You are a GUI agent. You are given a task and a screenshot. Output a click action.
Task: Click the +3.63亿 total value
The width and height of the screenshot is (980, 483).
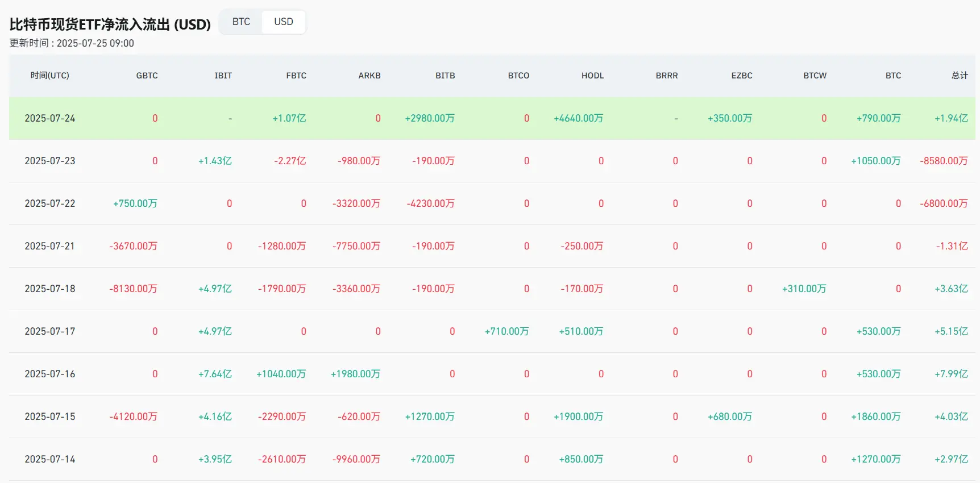[x=952, y=289]
